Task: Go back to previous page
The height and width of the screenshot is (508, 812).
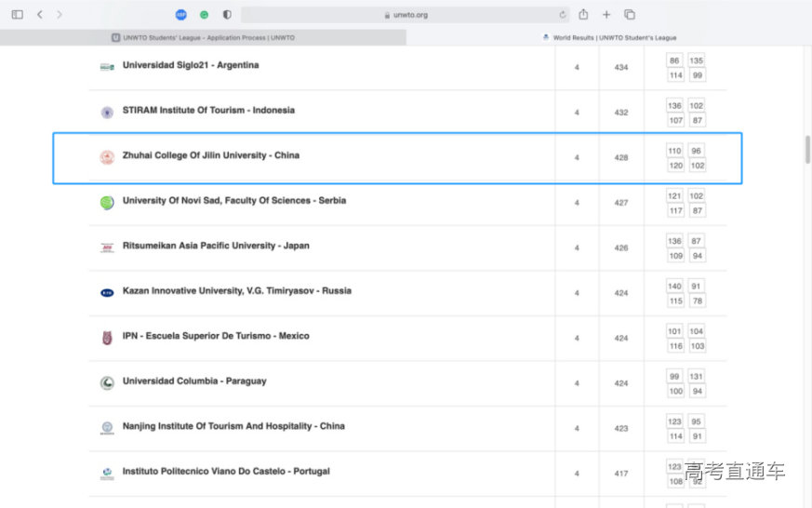Action: click(x=40, y=15)
